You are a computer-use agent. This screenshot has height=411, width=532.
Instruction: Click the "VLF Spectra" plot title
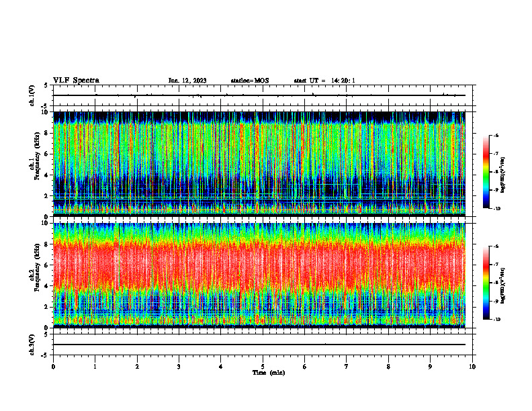(x=76, y=81)
